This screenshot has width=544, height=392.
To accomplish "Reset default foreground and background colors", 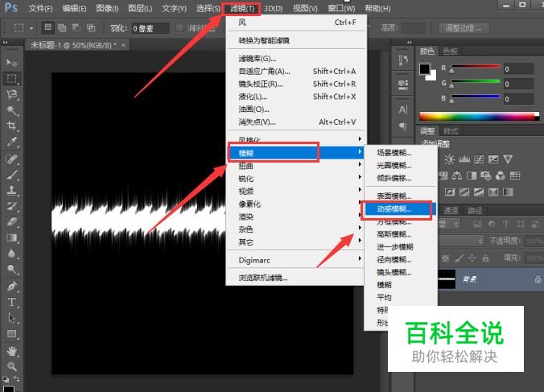I will [6, 379].
